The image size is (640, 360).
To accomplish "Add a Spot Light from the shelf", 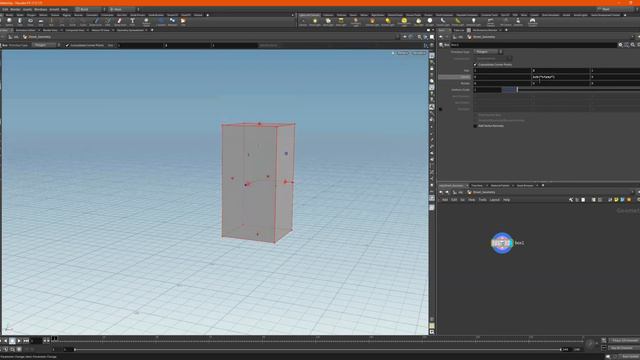I will pyautogui.click(x=328, y=22).
